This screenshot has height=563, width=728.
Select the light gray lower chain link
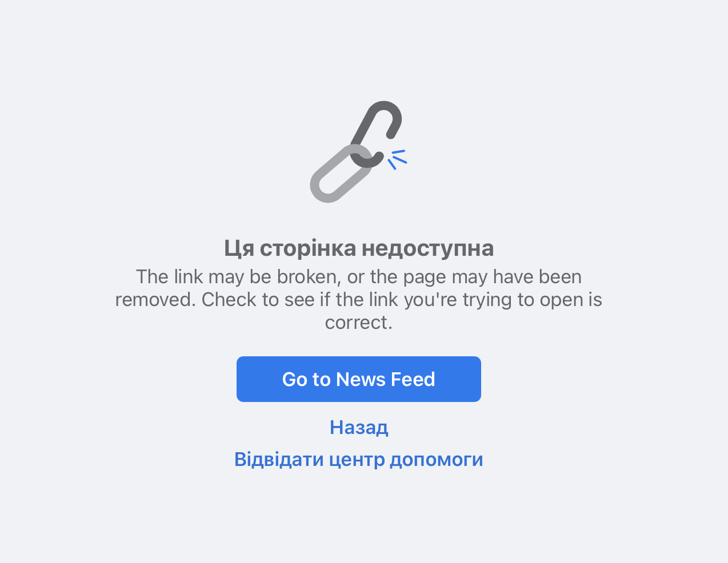(341, 174)
